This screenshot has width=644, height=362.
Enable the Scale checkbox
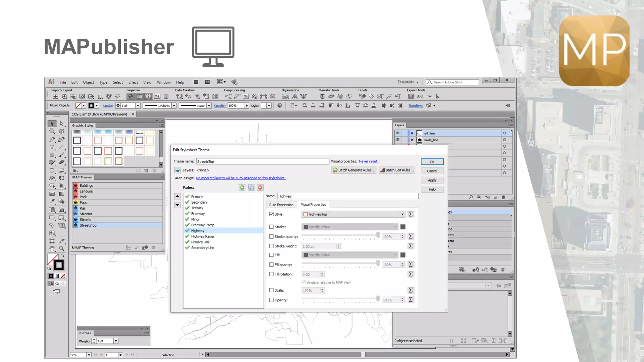coord(271,290)
